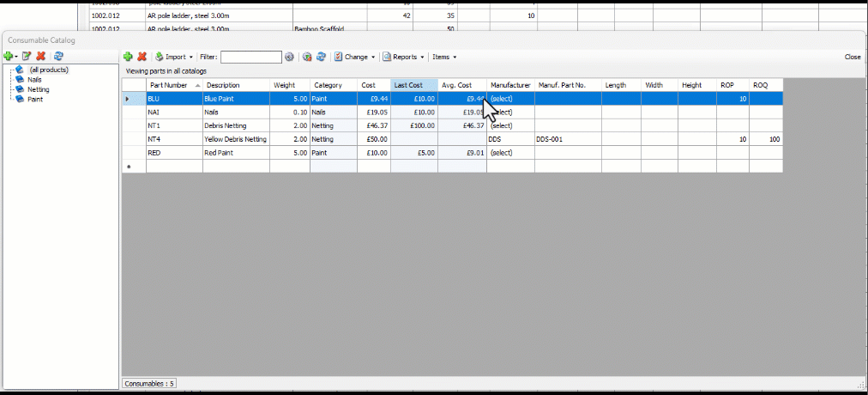Click the green add category icon in left panel
The image size is (868, 395).
tap(9, 56)
